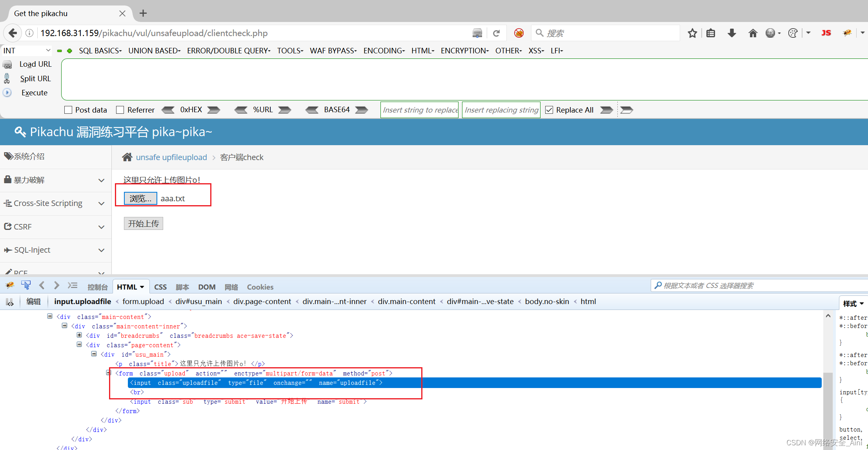Enable the Post data checkbox
Image resolution: width=868 pixels, height=450 pixels.
(68, 110)
